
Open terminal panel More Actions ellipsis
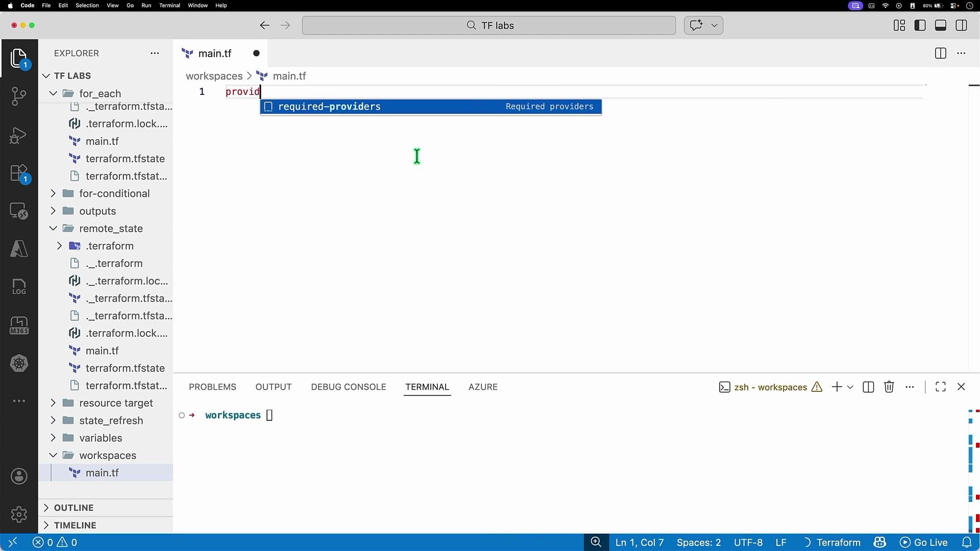(x=910, y=387)
